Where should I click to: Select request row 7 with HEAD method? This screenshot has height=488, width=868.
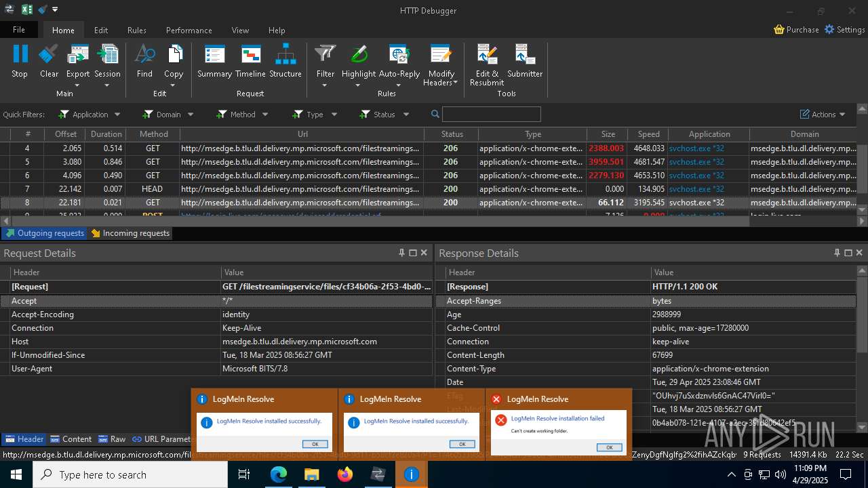pyautogui.click(x=429, y=189)
